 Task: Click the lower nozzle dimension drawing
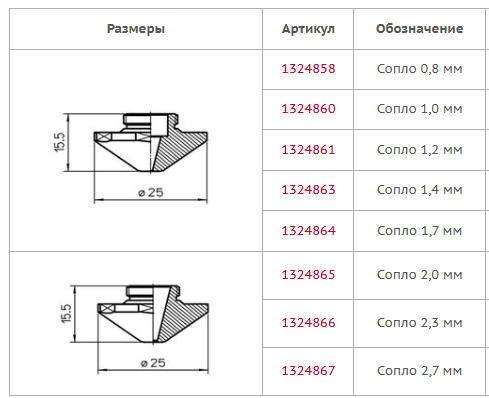tap(134, 329)
